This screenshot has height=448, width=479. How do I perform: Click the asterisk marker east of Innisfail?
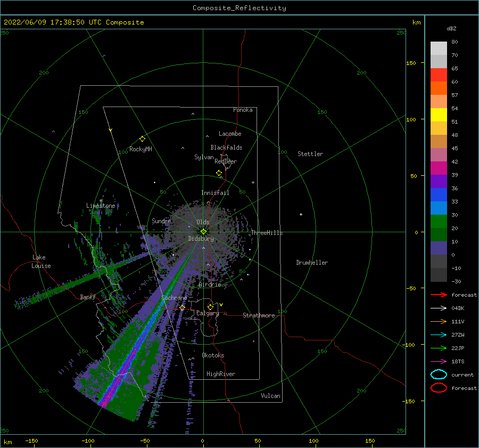tap(253, 183)
